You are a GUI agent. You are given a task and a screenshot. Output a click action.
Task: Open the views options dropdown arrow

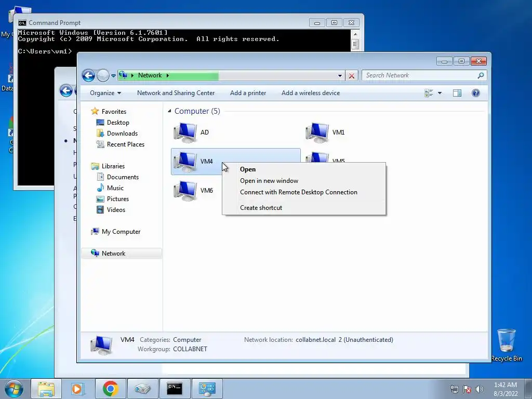pos(440,93)
